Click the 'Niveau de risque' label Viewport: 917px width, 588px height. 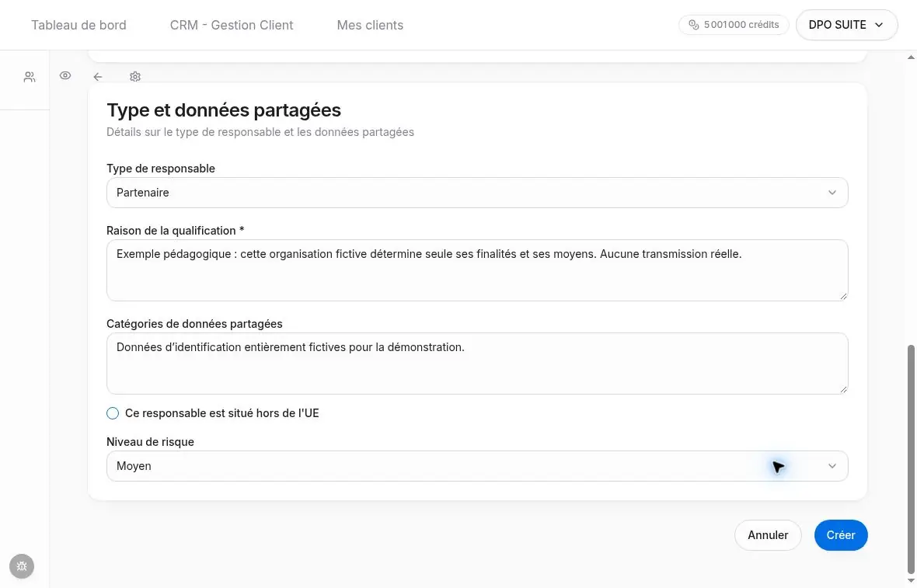[x=150, y=442]
